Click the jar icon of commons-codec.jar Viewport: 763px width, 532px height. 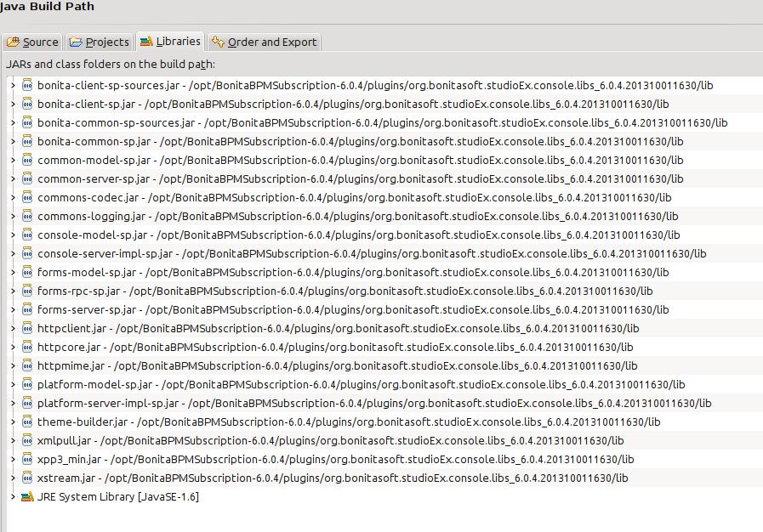tap(27, 197)
